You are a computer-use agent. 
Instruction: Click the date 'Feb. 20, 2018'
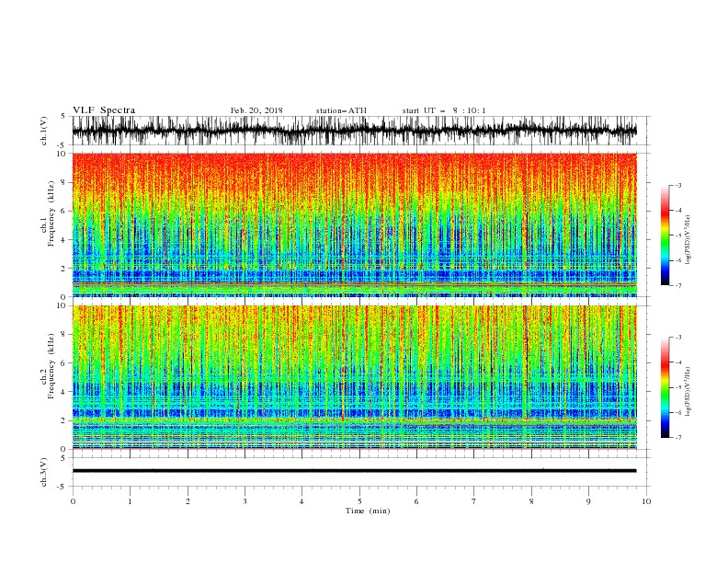point(256,110)
